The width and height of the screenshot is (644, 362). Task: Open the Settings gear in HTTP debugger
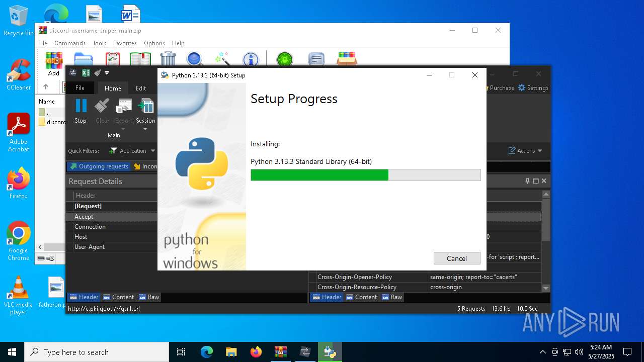pyautogui.click(x=533, y=87)
